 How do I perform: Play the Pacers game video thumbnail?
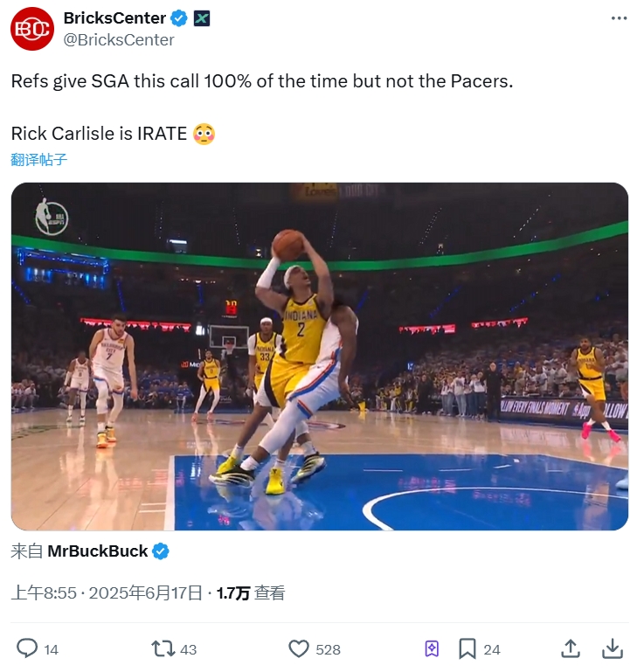tap(320, 356)
